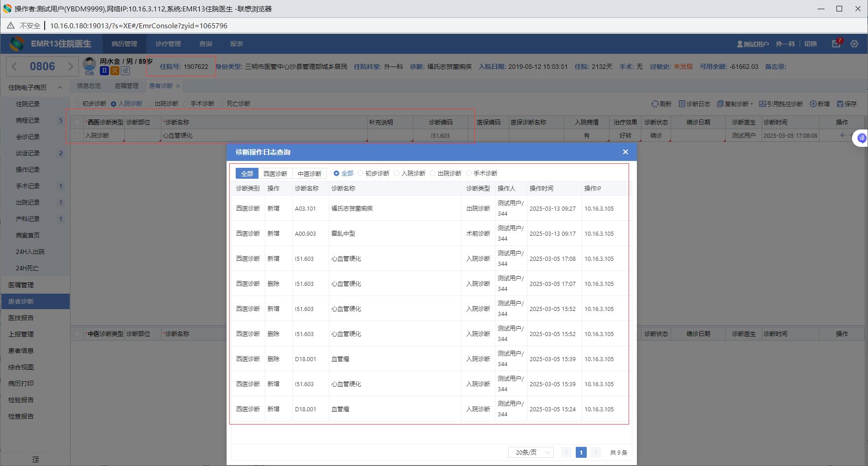Click the 保存 save disk icon
The height and width of the screenshot is (466, 868).
(x=840, y=104)
